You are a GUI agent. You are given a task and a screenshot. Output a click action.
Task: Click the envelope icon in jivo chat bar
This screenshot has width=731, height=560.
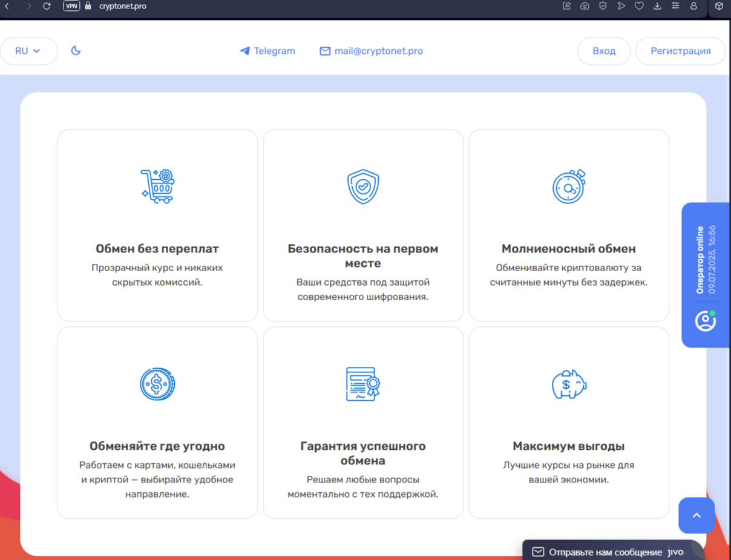pyautogui.click(x=538, y=552)
